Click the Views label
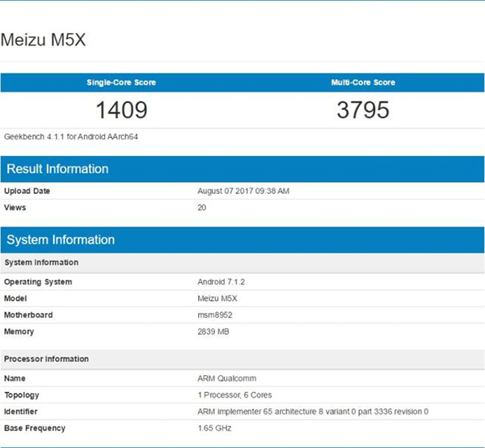This screenshot has width=485, height=448. [x=15, y=207]
